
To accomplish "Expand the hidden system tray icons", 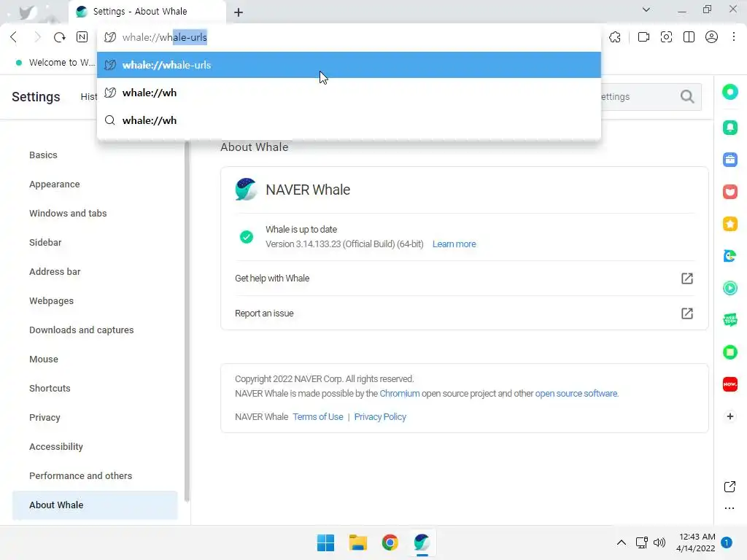I will 622,542.
